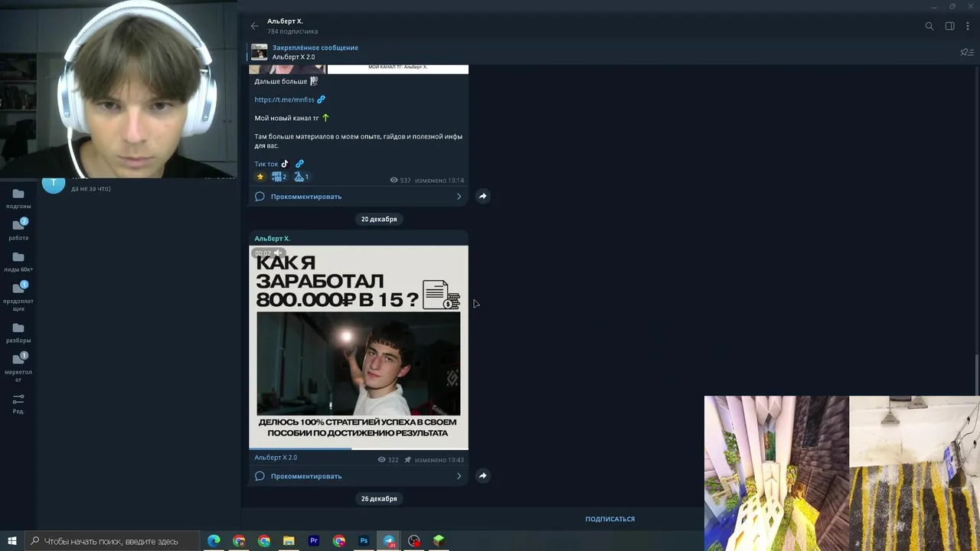This screenshot has width=980, height=551.
Task: Open the three-dot channel menu
Action: tap(968, 26)
